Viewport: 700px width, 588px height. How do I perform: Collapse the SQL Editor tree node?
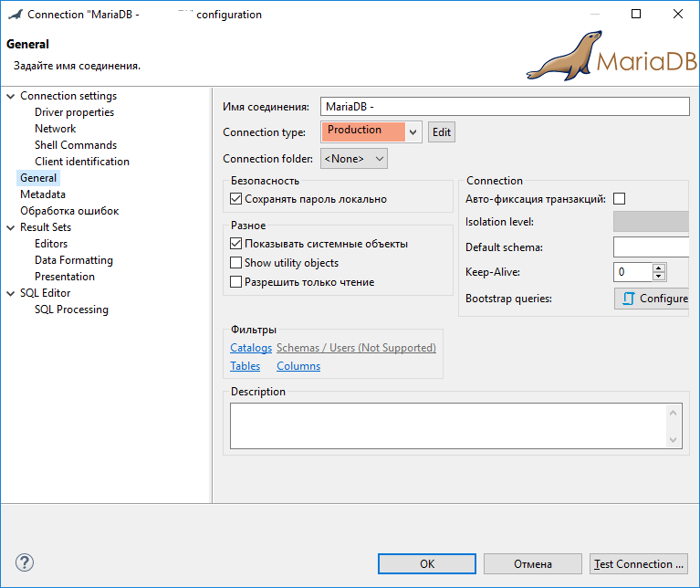(x=11, y=293)
